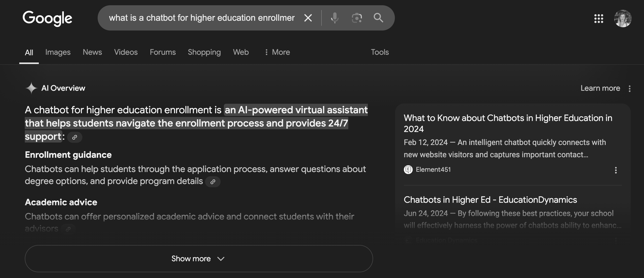Open AI Overview three-dot options menu
Screen dimensions: 644x278
(x=629, y=88)
